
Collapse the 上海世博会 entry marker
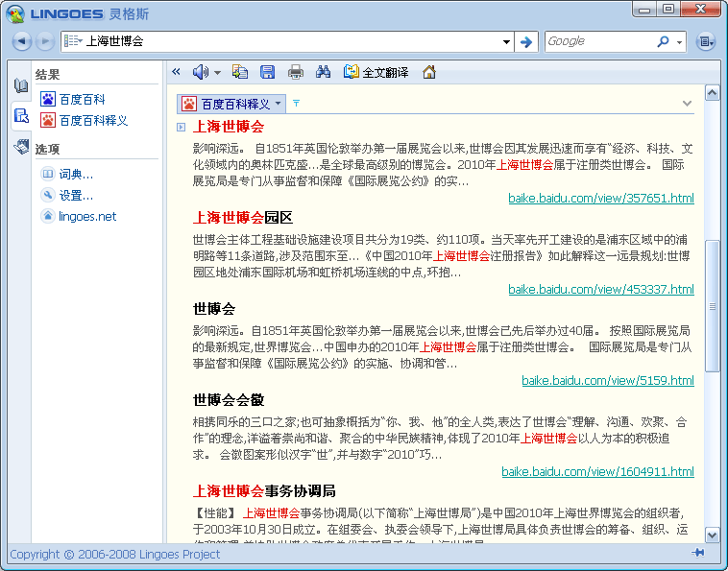[182, 127]
